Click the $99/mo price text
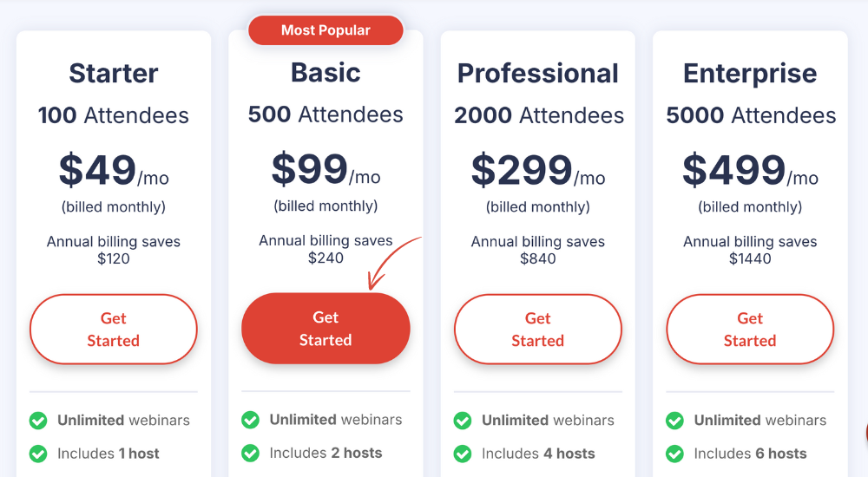Viewport: 868px width, 477px height. coord(325,169)
